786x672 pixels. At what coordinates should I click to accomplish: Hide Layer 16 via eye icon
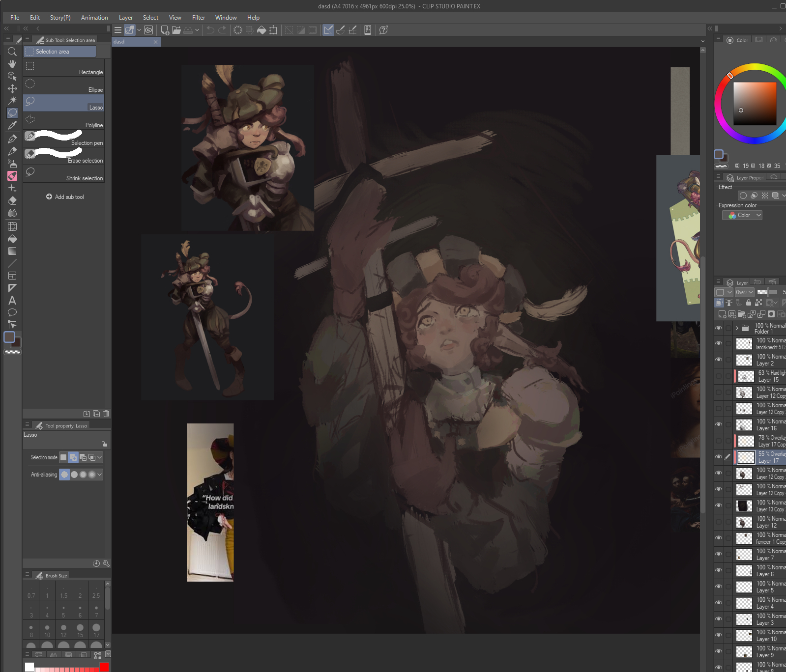[x=719, y=425]
